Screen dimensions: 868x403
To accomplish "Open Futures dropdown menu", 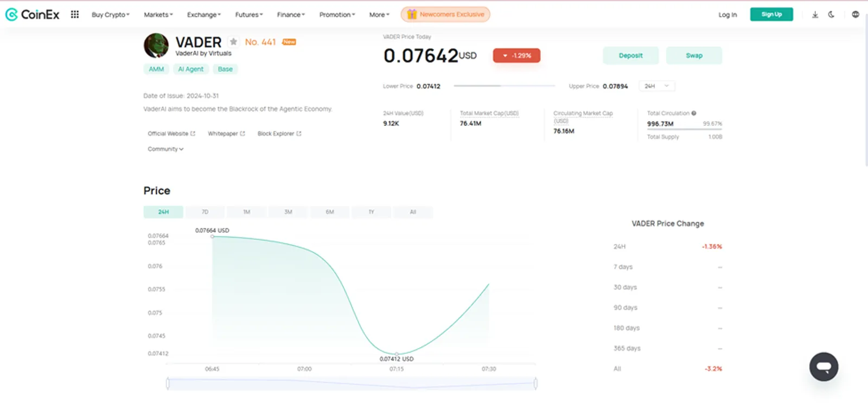I will (x=249, y=15).
